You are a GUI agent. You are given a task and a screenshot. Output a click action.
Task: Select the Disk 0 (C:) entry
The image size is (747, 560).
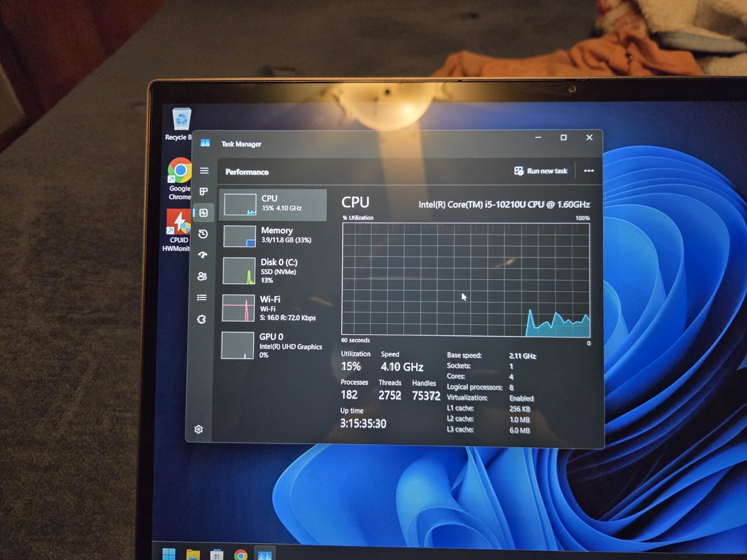(x=272, y=271)
